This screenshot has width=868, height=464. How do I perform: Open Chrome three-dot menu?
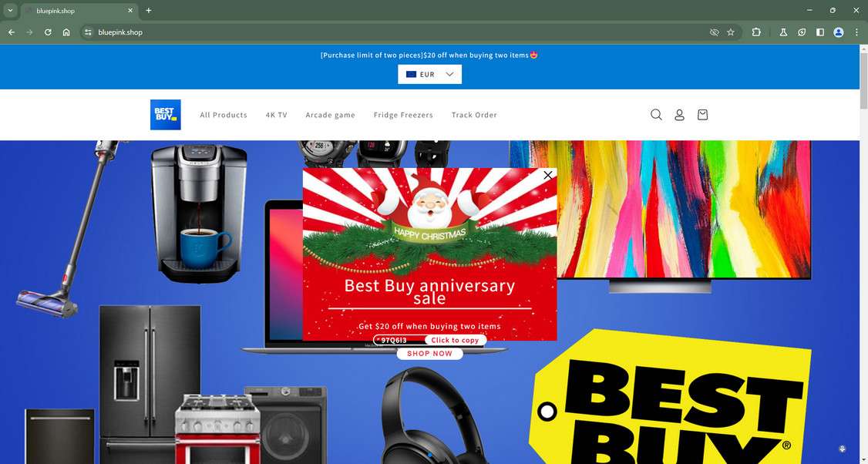pos(856,32)
